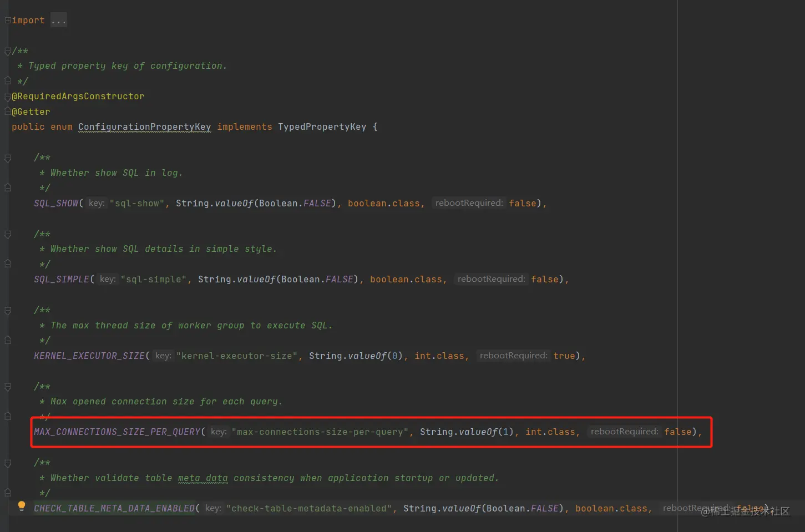Click the @RequiredArgsConstructor annotation text
The width and height of the screenshot is (805, 532).
point(78,97)
